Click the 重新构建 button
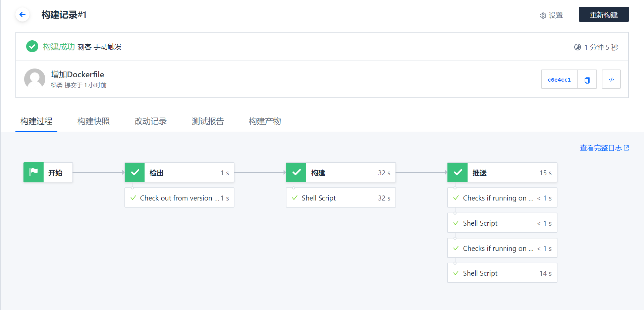644x310 pixels. pyautogui.click(x=604, y=14)
